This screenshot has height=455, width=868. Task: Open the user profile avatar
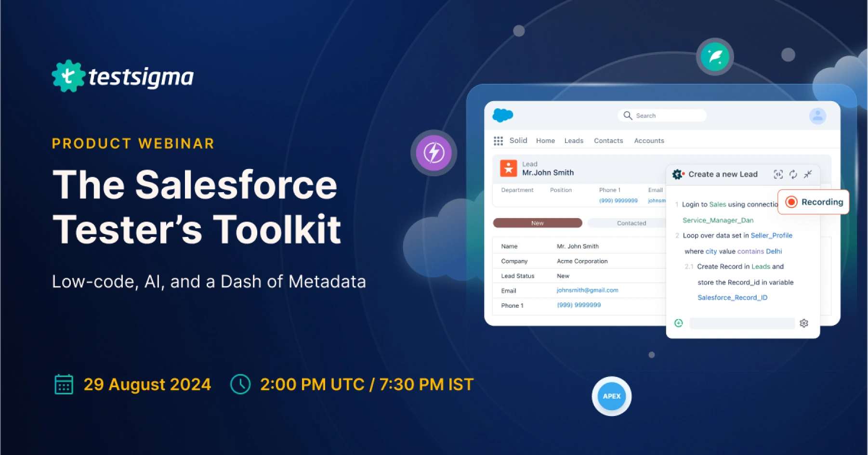pyautogui.click(x=817, y=116)
